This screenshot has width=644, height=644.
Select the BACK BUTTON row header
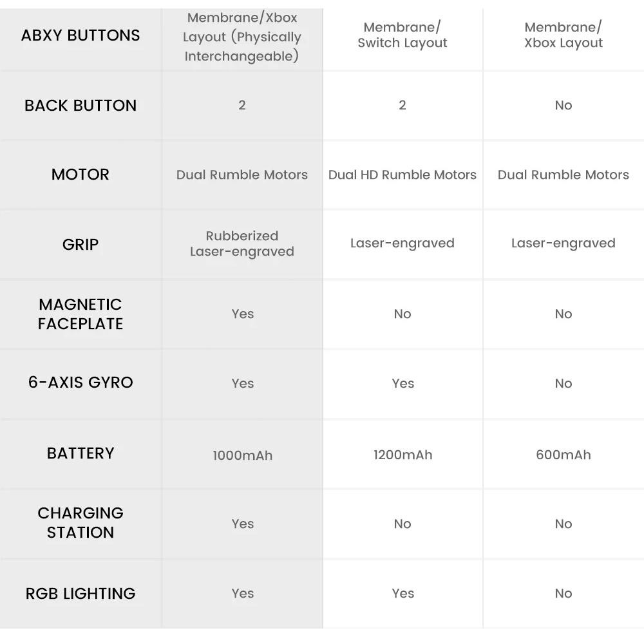click(80, 106)
